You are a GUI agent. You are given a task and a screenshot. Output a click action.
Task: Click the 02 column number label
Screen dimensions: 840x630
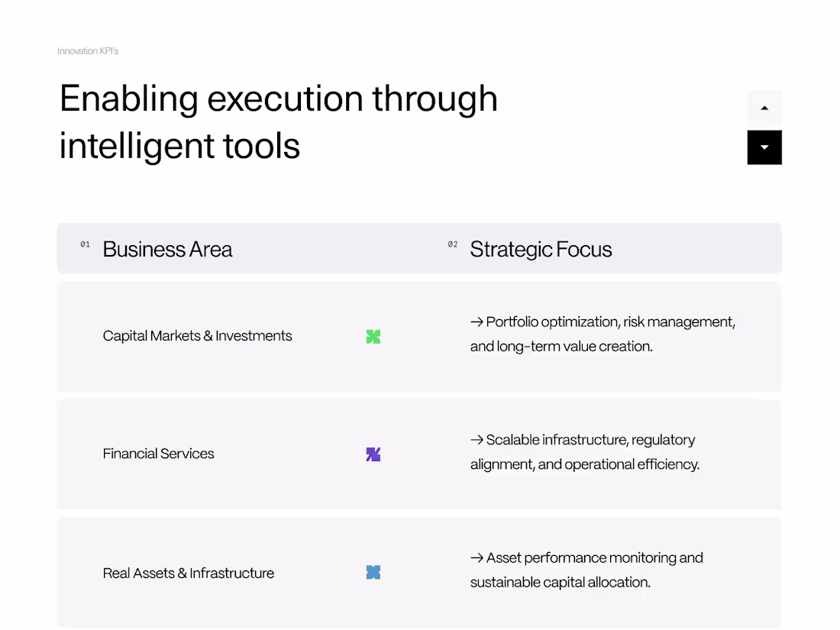[453, 244]
